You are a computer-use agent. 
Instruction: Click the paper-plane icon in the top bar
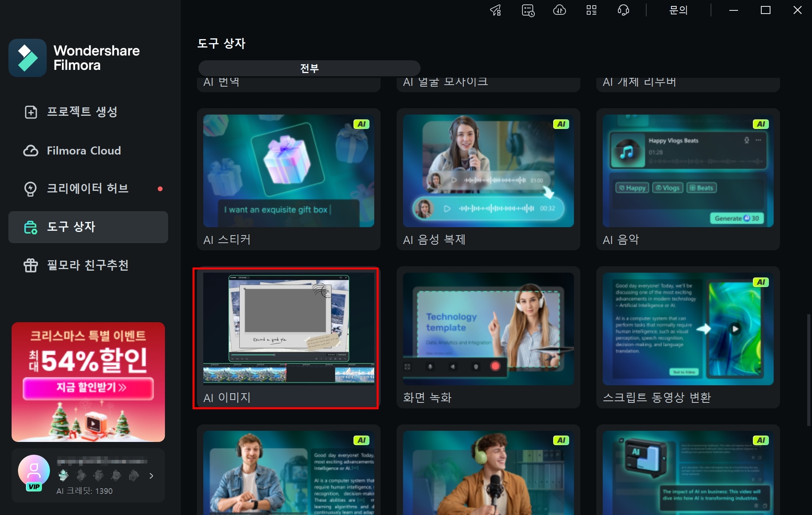[x=496, y=10]
